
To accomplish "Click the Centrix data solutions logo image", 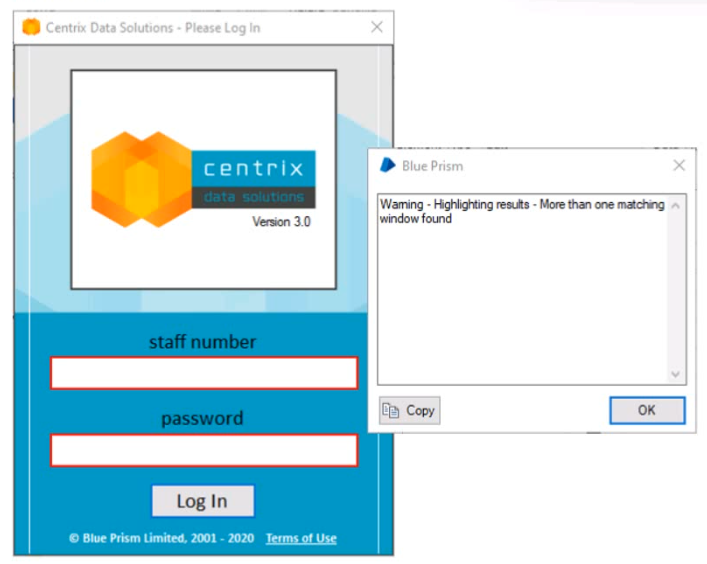I will [x=203, y=179].
